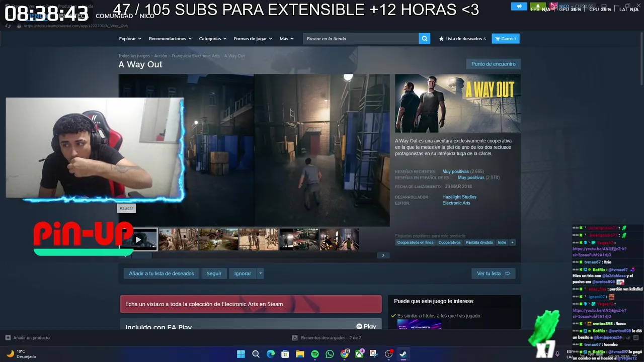Open Acción breadcrumb category
644x362 pixels.
pos(160,56)
